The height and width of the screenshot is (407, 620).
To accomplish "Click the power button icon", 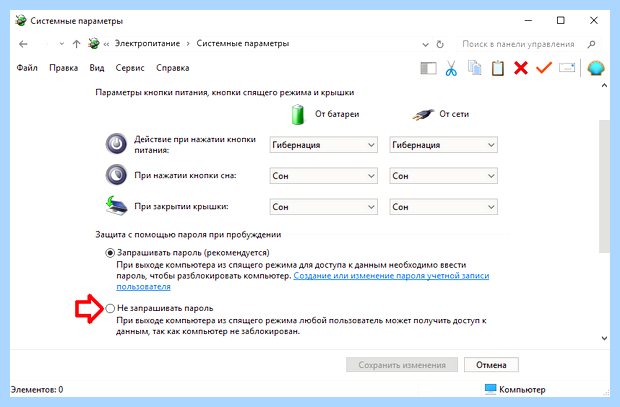I will (116, 144).
